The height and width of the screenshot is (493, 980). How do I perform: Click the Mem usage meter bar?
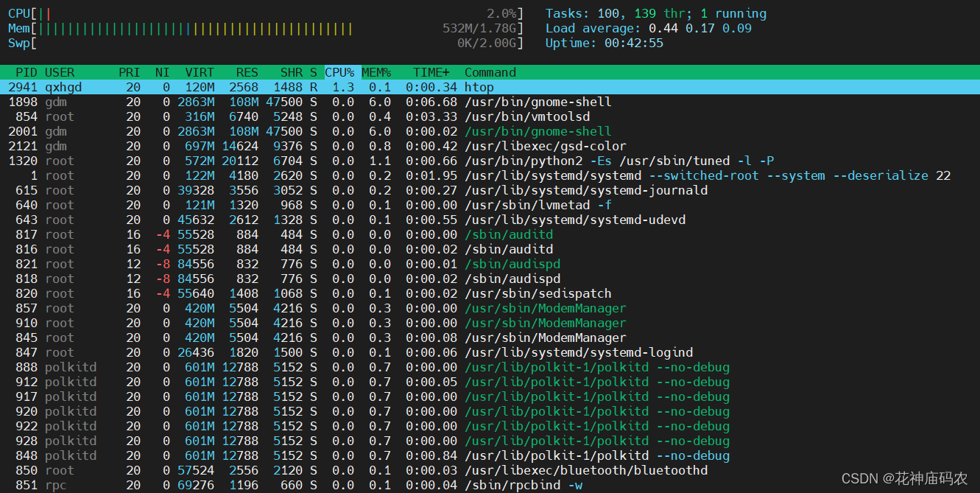(x=266, y=28)
